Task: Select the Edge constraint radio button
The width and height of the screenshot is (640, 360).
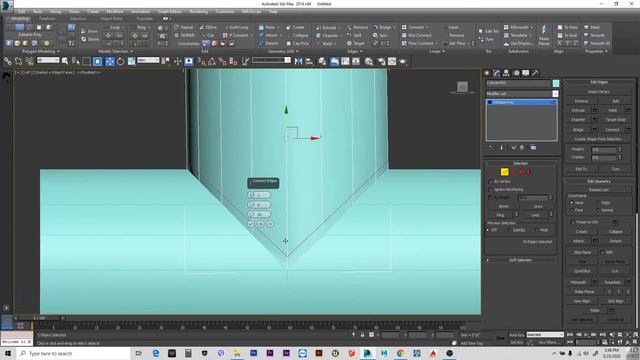Action: pos(598,203)
